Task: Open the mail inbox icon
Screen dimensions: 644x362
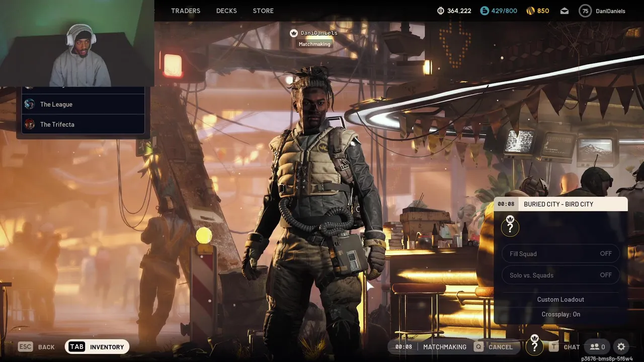Action: pos(565,11)
